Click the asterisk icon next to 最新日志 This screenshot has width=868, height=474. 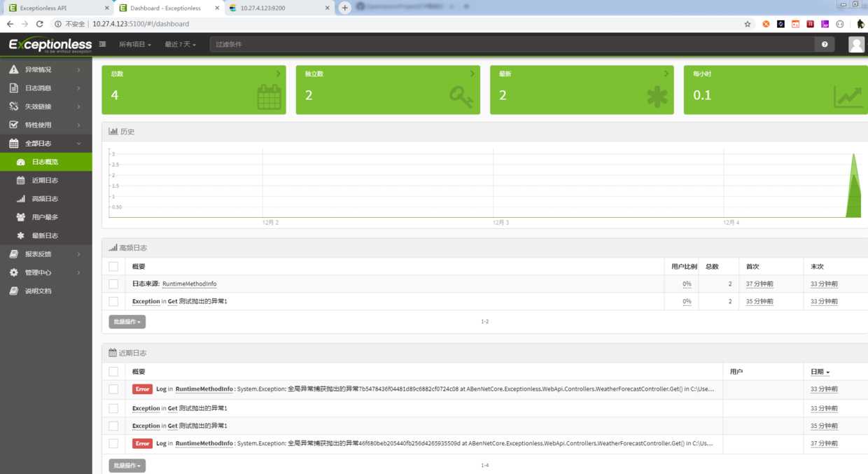tap(21, 236)
